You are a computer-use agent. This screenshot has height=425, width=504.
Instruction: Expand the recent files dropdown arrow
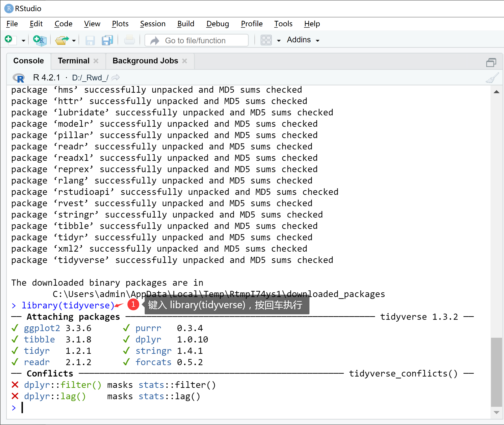pyautogui.click(x=74, y=40)
